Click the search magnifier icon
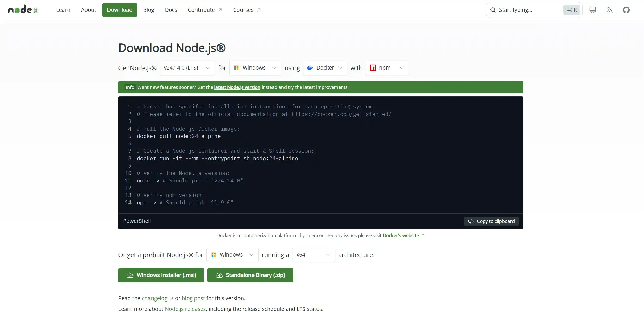Screen dimensions: 644x312 493,10
